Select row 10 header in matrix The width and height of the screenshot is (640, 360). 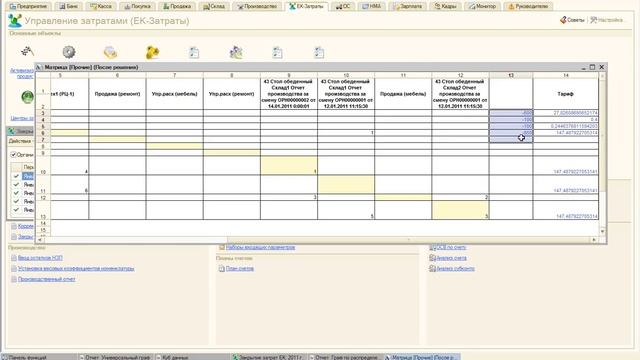[43, 166]
